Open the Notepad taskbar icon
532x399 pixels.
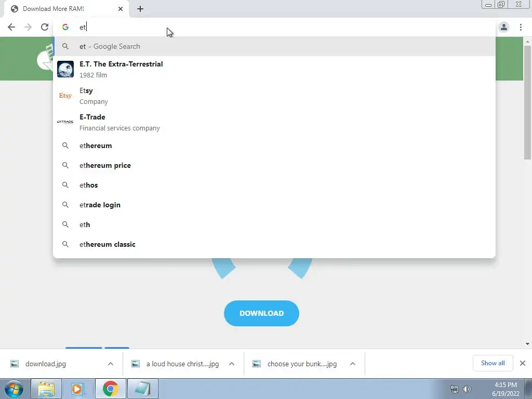(x=143, y=389)
